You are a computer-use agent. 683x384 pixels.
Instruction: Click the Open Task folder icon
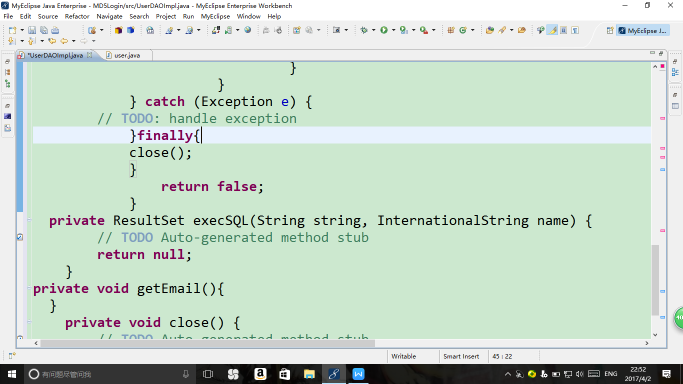tap(522, 30)
